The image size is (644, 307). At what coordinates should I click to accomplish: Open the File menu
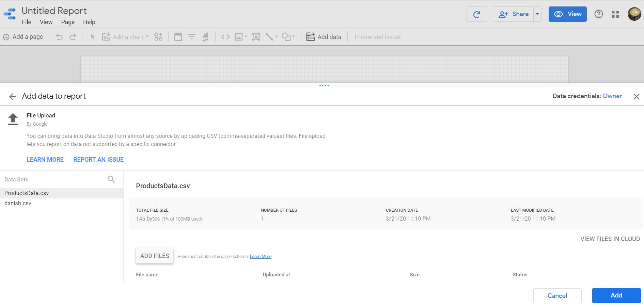tap(26, 22)
